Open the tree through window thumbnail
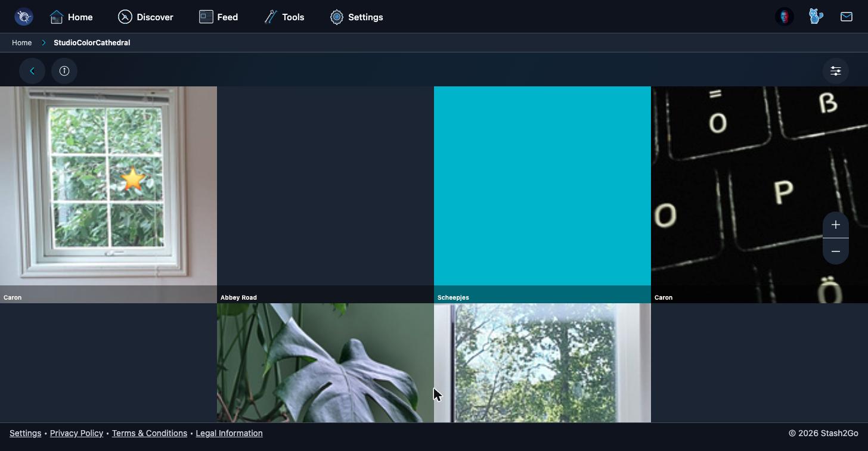Viewport: 868px width, 451px height. pyautogui.click(x=542, y=363)
